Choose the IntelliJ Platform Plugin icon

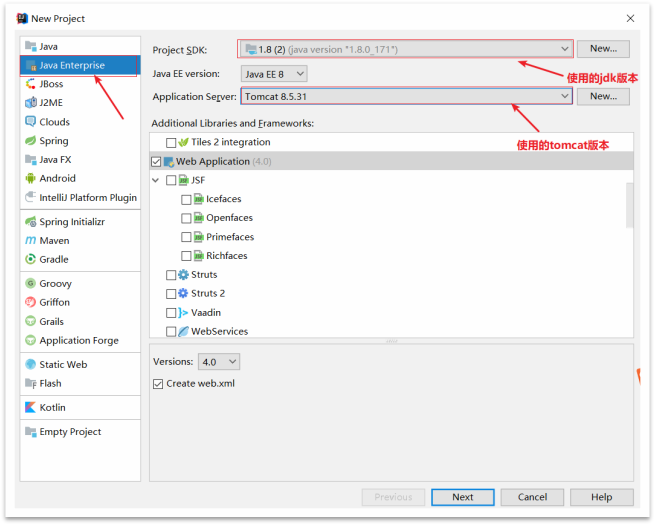click(x=30, y=197)
